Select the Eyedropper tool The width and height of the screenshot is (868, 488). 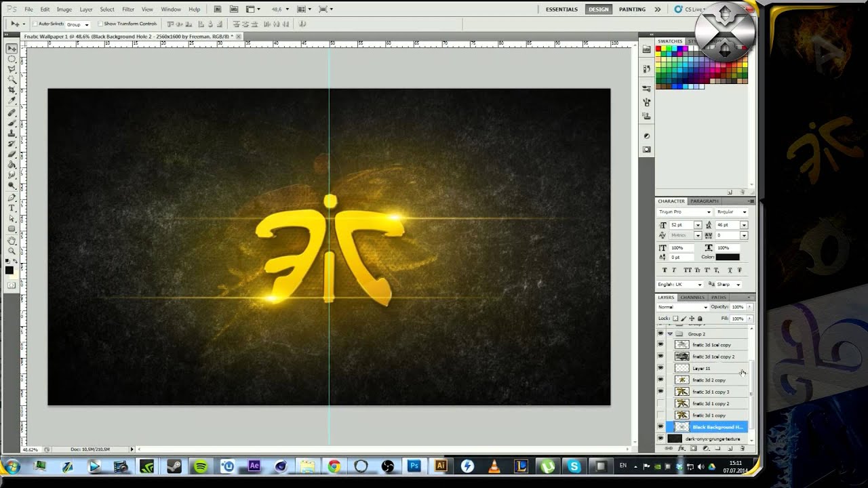pos(12,100)
